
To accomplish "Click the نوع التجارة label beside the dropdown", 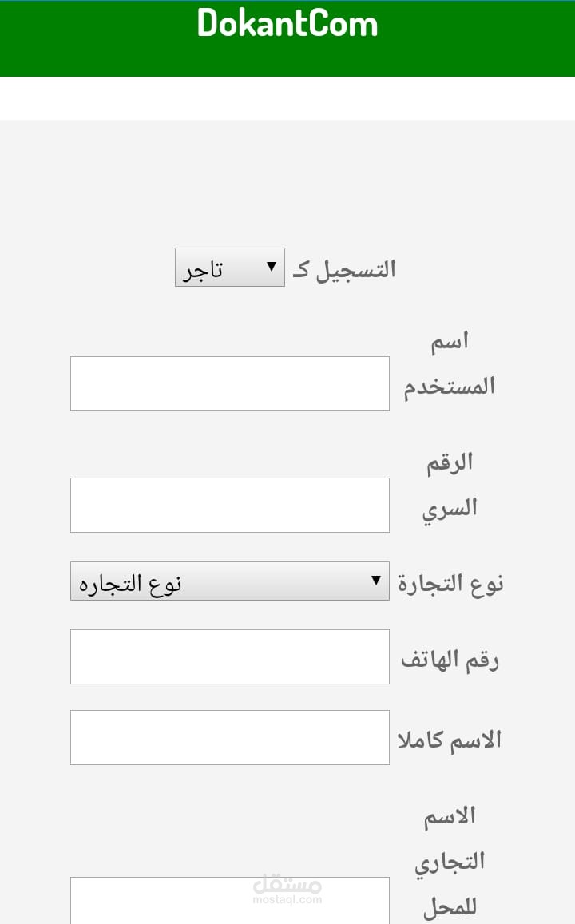I will tap(450, 583).
